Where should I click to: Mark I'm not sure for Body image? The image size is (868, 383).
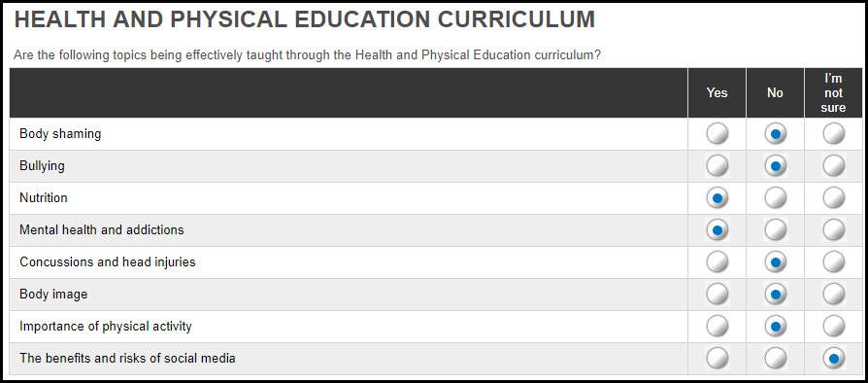pos(833,295)
